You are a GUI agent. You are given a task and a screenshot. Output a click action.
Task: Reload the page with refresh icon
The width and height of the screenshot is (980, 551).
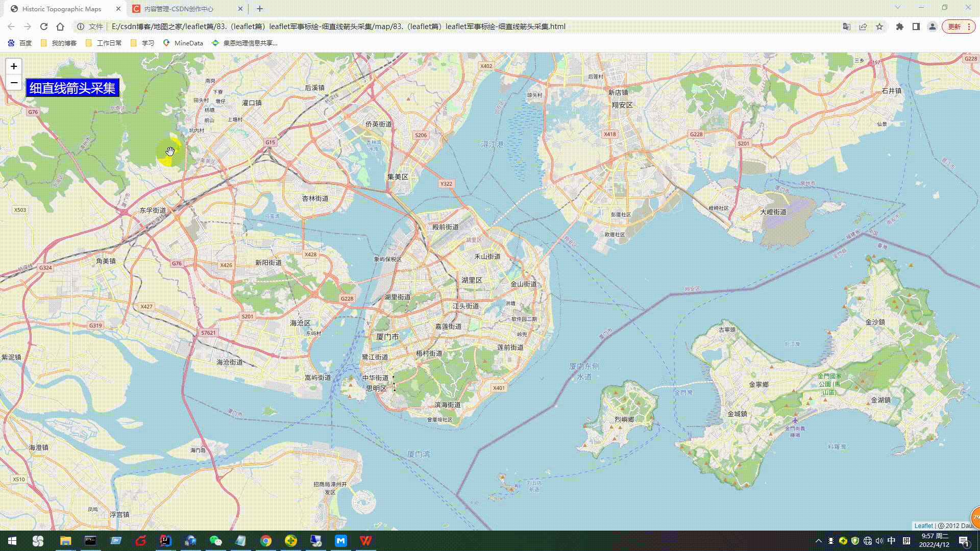44,27
